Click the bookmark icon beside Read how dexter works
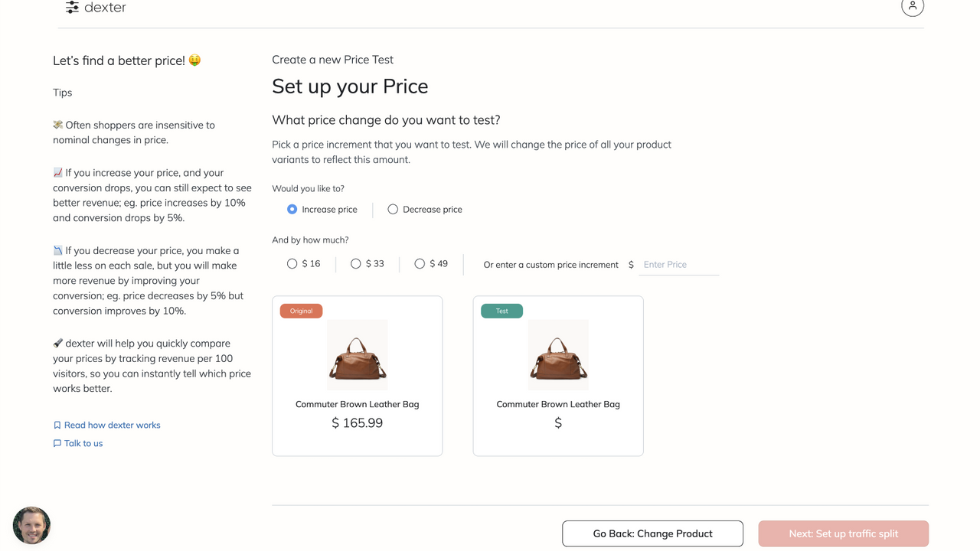 56,424
